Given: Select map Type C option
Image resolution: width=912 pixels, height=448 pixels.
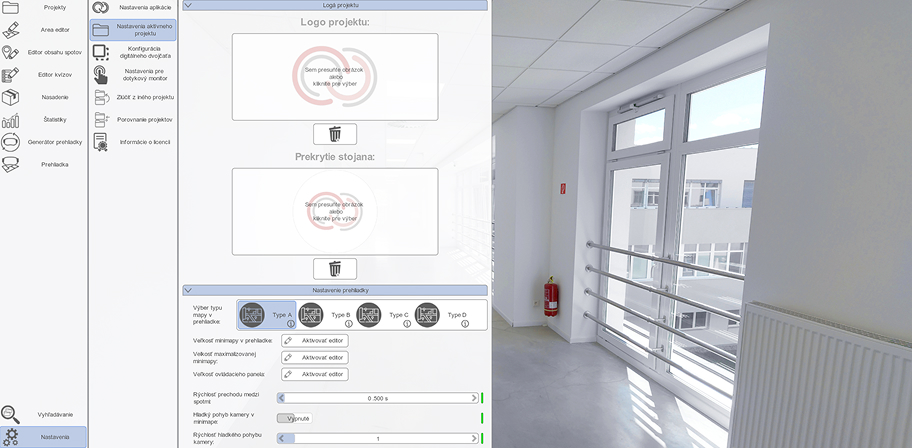Looking at the screenshot, I should click(x=384, y=315).
